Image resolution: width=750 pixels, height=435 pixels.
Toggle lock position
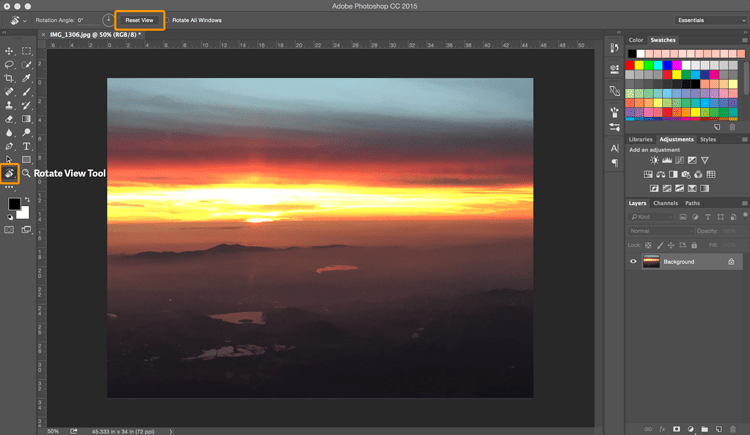(x=671, y=245)
